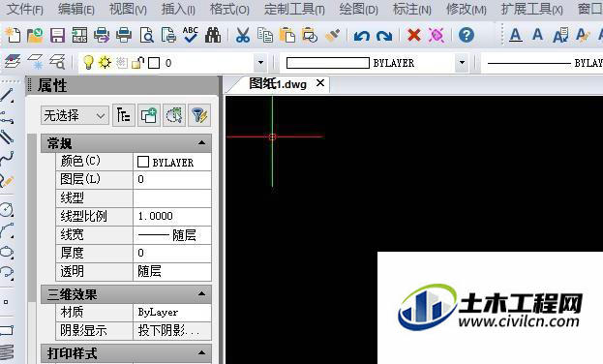Click the 线型 empty value field

point(172,198)
